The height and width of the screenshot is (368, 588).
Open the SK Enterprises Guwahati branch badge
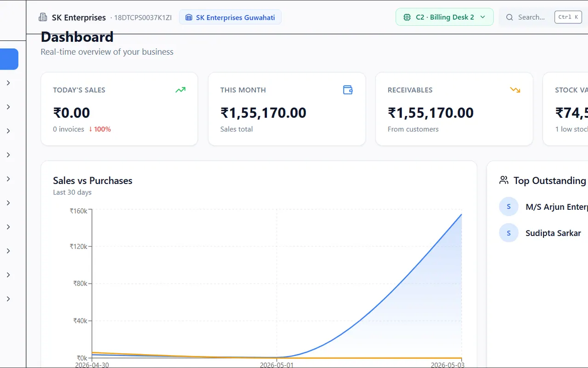[x=230, y=17]
